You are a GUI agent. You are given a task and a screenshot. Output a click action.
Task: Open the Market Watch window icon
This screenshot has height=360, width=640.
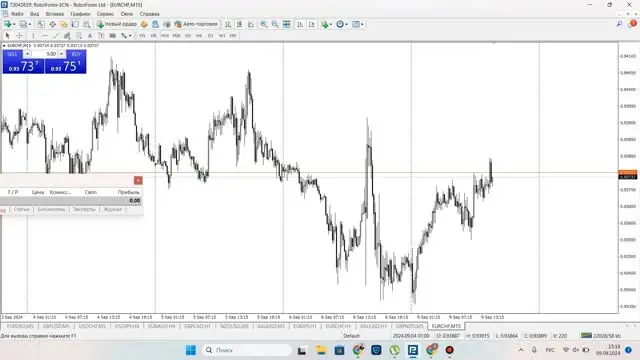pyautogui.click(x=41, y=24)
